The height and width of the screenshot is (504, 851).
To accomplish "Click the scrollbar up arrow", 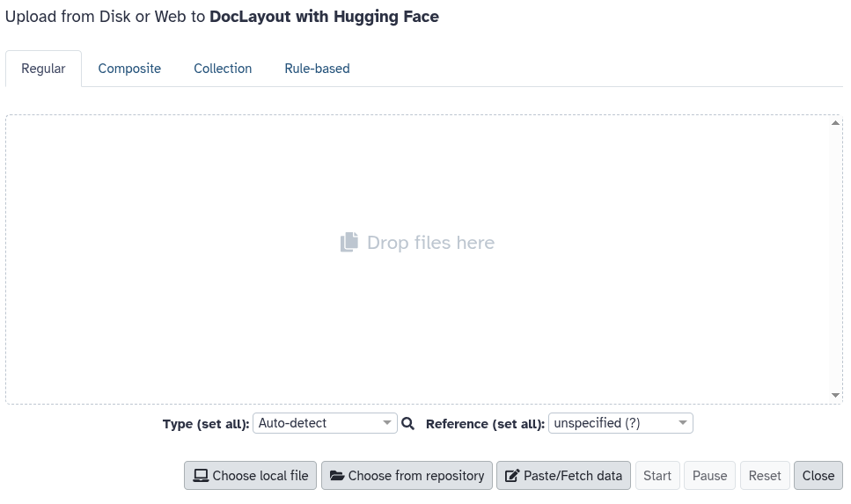I will (x=835, y=123).
